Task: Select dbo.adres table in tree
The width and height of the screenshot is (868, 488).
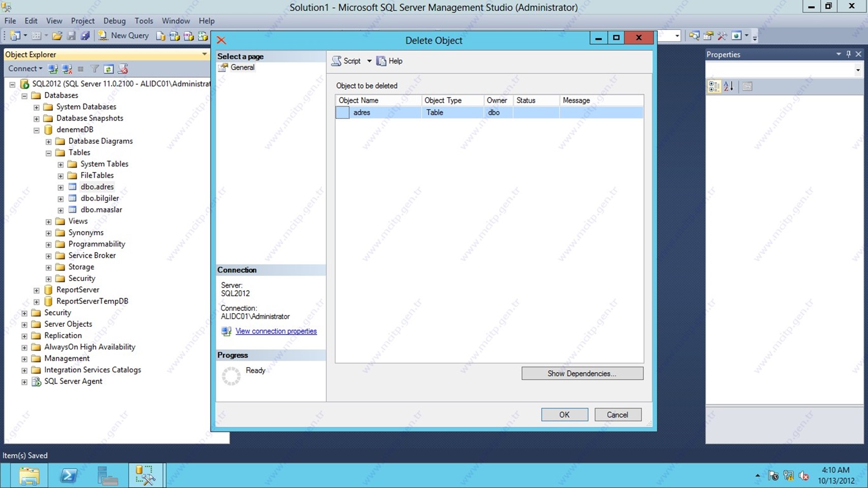Action: coord(97,187)
